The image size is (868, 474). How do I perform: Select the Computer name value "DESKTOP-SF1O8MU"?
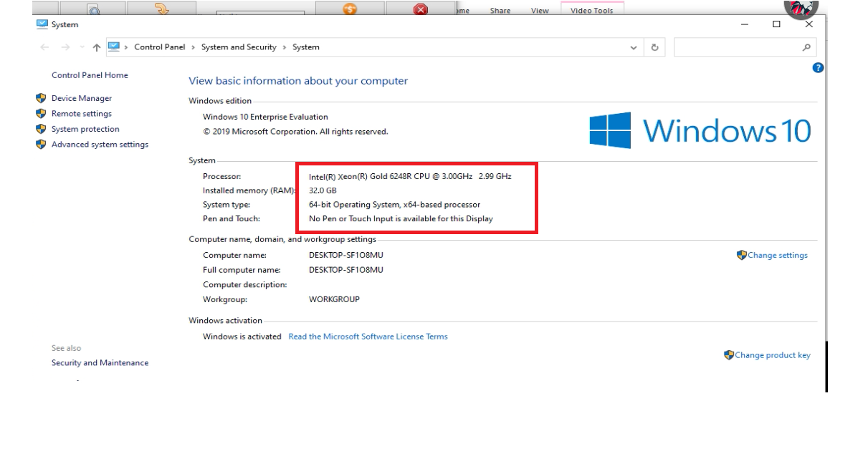tap(346, 255)
